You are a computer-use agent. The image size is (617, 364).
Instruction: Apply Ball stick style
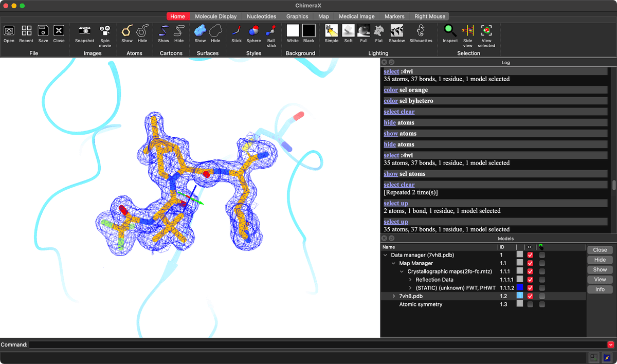click(x=271, y=31)
